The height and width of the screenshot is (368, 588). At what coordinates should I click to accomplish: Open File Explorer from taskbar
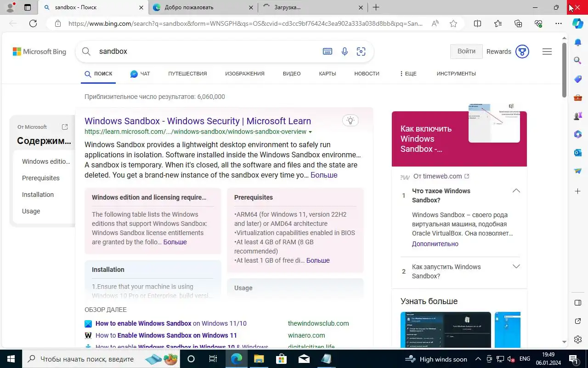[x=259, y=359]
